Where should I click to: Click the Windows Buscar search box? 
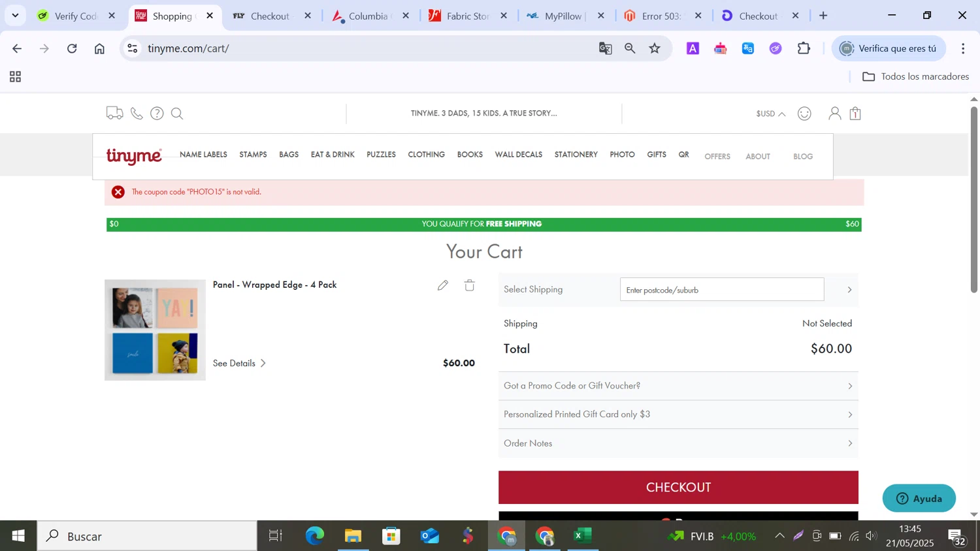[147, 536]
